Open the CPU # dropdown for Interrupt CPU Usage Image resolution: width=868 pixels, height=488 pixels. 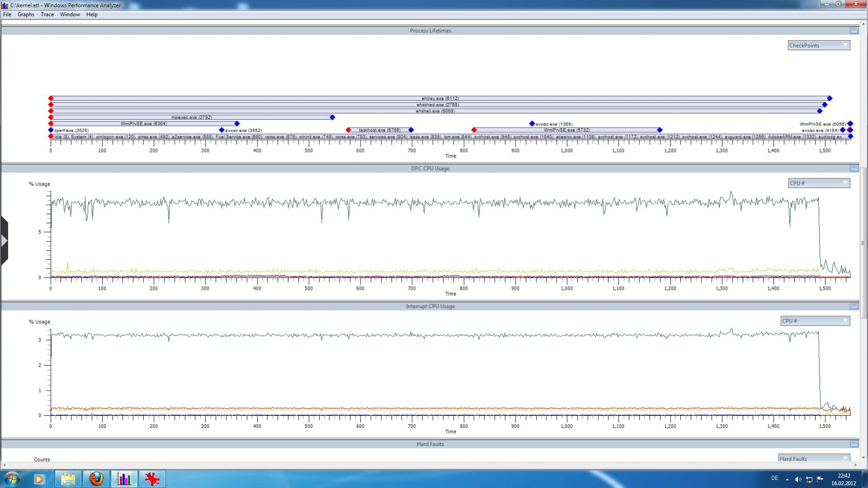(815, 321)
